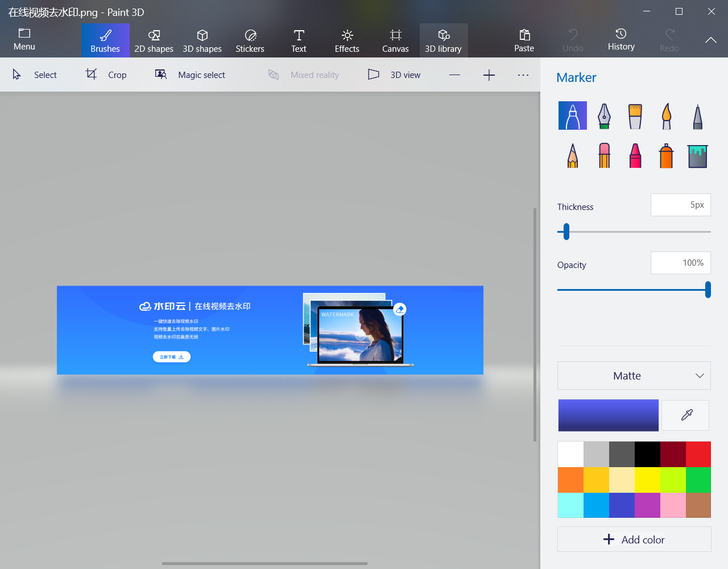Open the 3D library
This screenshot has height=569, width=728.
pyautogui.click(x=444, y=40)
